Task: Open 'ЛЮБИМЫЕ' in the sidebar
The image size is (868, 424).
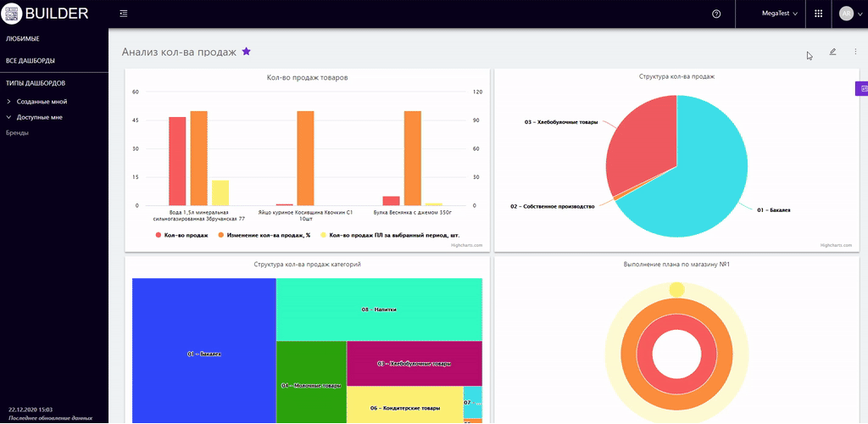Action: pyautogui.click(x=23, y=39)
